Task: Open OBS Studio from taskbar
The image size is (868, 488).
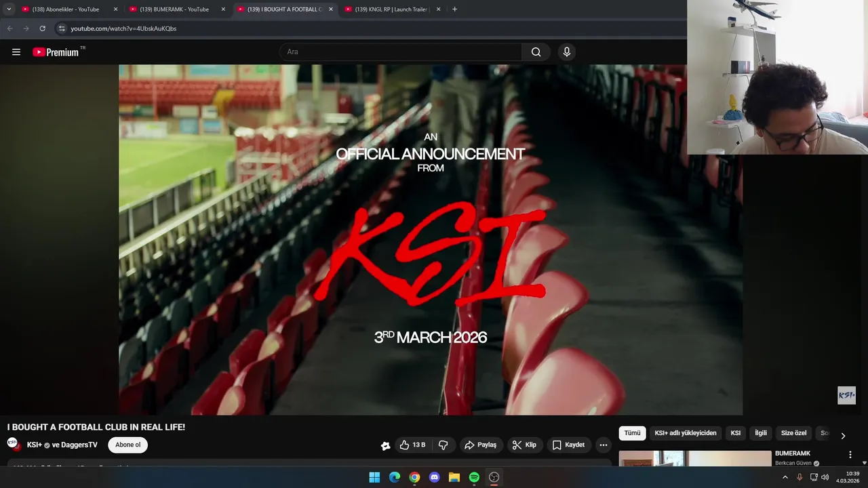Action: [494, 477]
